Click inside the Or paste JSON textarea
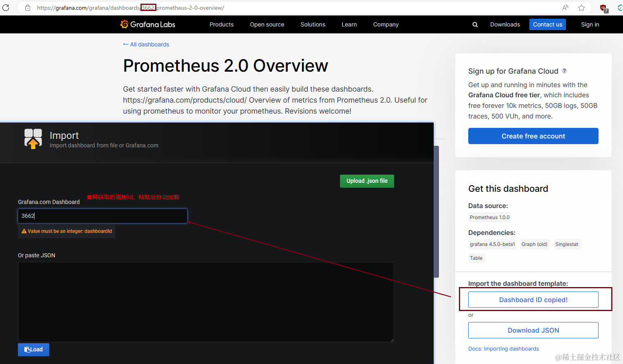 coord(206,302)
